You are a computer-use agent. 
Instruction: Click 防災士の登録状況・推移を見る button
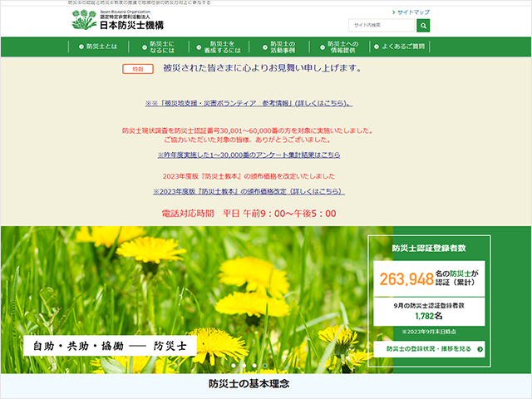(x=429, y=349)
